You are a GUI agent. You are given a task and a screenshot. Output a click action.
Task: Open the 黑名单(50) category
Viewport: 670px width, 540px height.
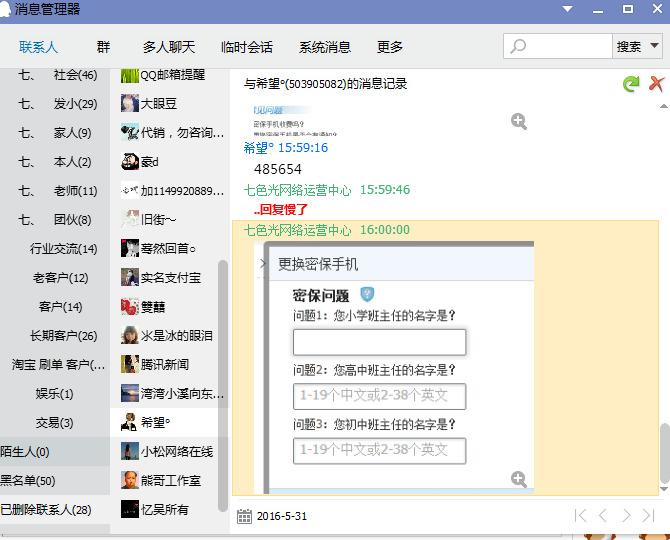55,481
